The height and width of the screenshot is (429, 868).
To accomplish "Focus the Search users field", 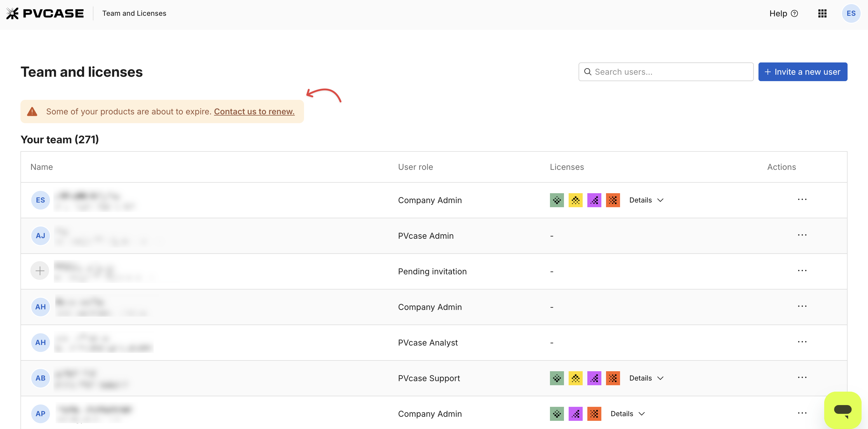I will pos(666,72).
